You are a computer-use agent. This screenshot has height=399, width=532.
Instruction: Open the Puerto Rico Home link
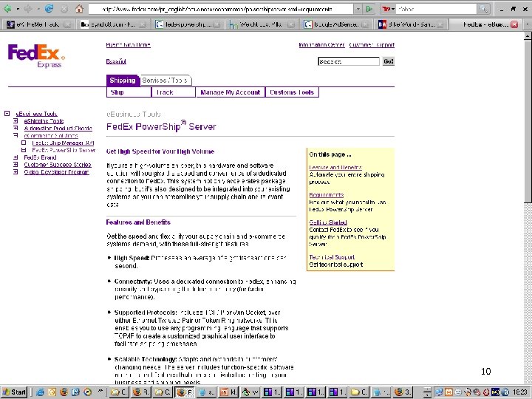click(128, 45)
